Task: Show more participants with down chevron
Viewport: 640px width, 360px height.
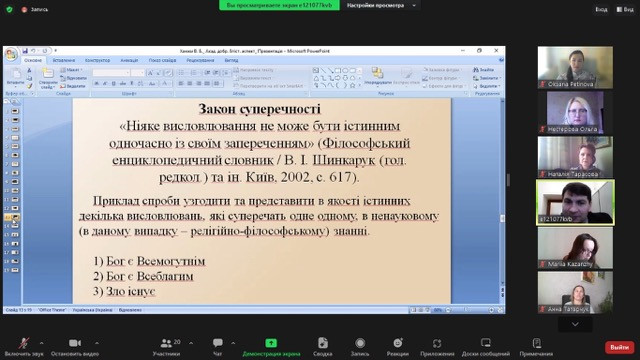Action: [575, 324]
